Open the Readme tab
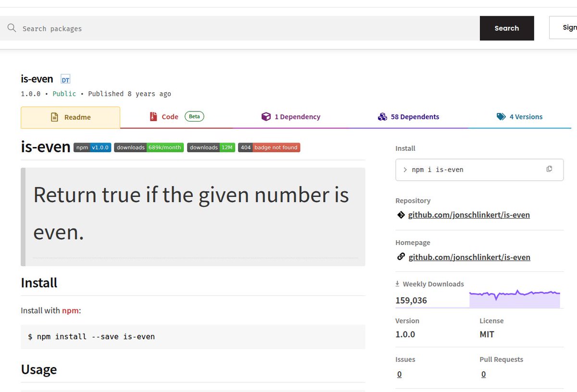Screen dimensions: 577x392 pyautogui.click(x=70, y=117)
